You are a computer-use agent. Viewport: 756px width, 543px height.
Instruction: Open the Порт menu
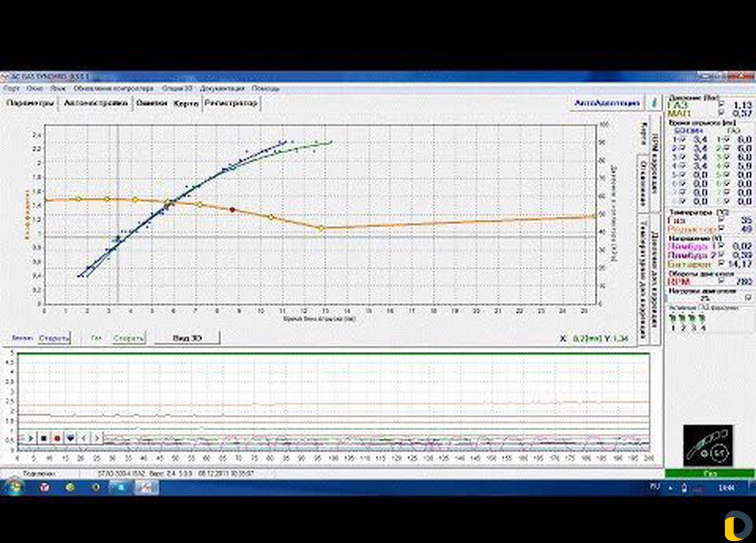(x=12, y=88)
